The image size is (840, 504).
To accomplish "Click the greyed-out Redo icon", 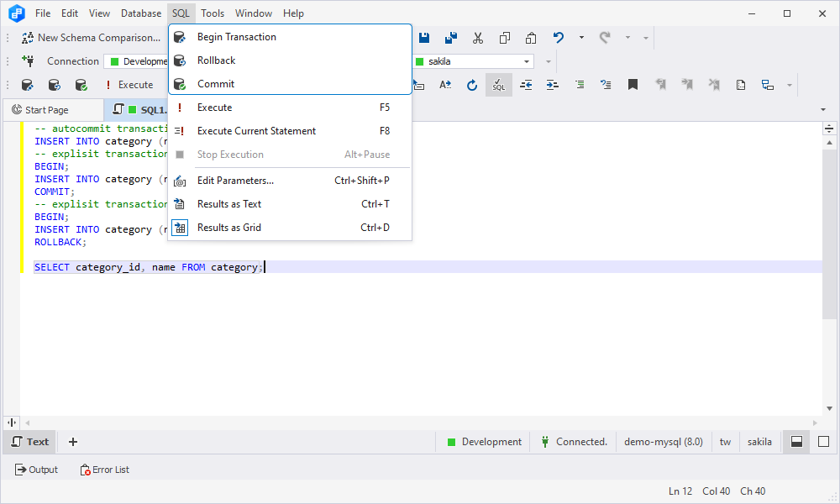I will 605,38.
